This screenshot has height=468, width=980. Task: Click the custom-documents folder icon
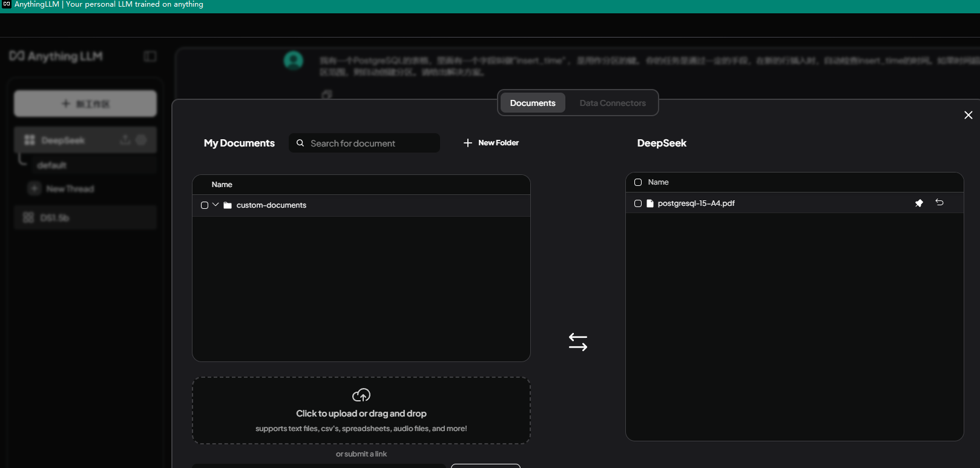pyautogui.click(x=228, y=205)
